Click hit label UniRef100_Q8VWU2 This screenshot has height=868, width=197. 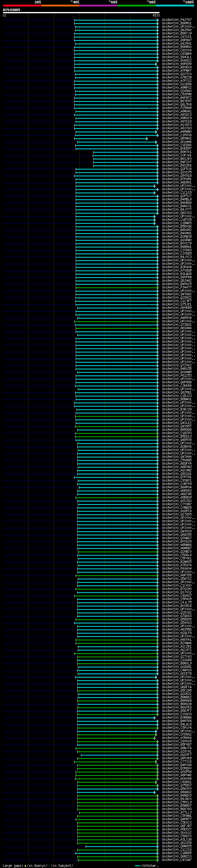(177, 139)
